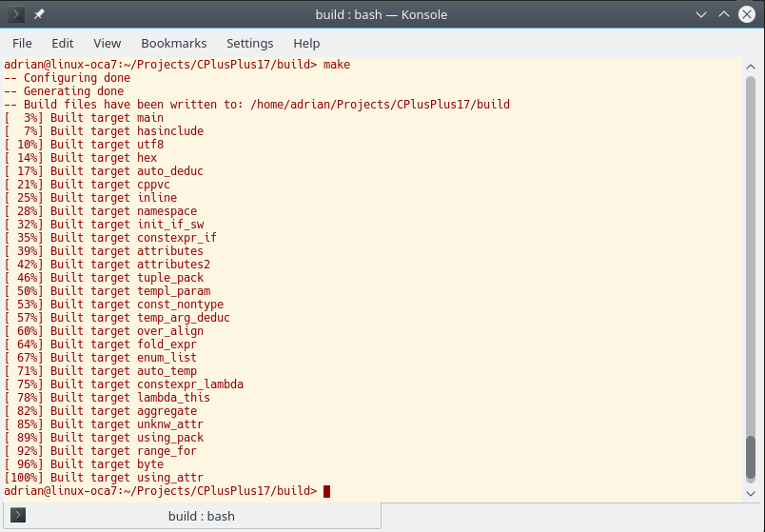Click the scrollbar up arrow
This screenshot has width=765, height=532.
point(751,67)
